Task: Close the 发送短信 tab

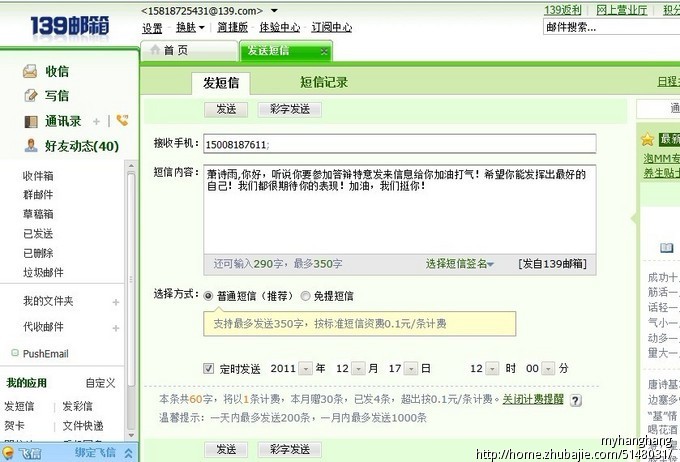Action: coord(324,52)
